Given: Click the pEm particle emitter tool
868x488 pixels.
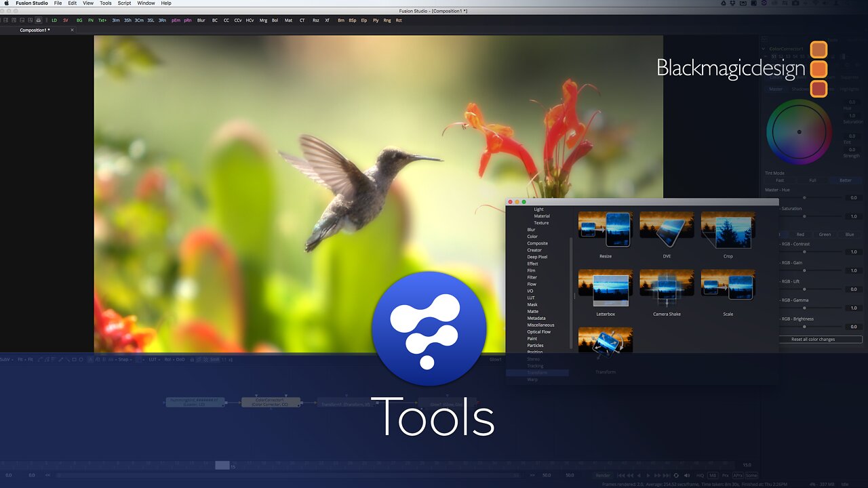Looking at the screenshot, I should 176,20.
